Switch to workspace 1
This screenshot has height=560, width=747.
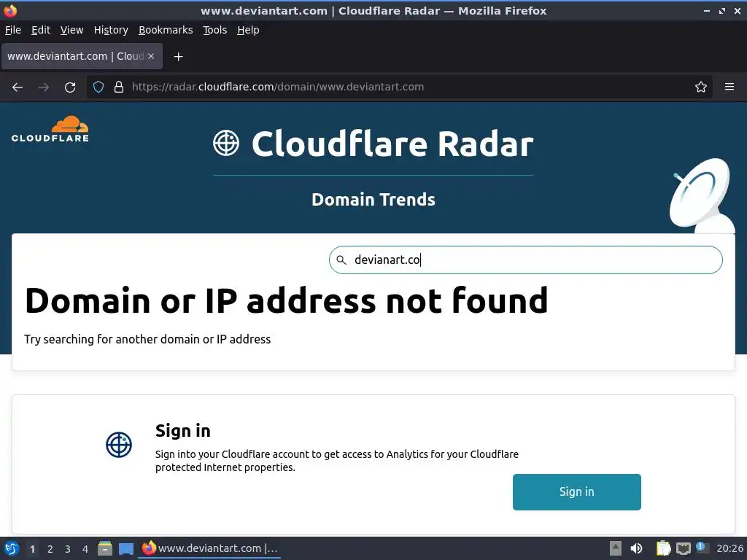point(32,549)
